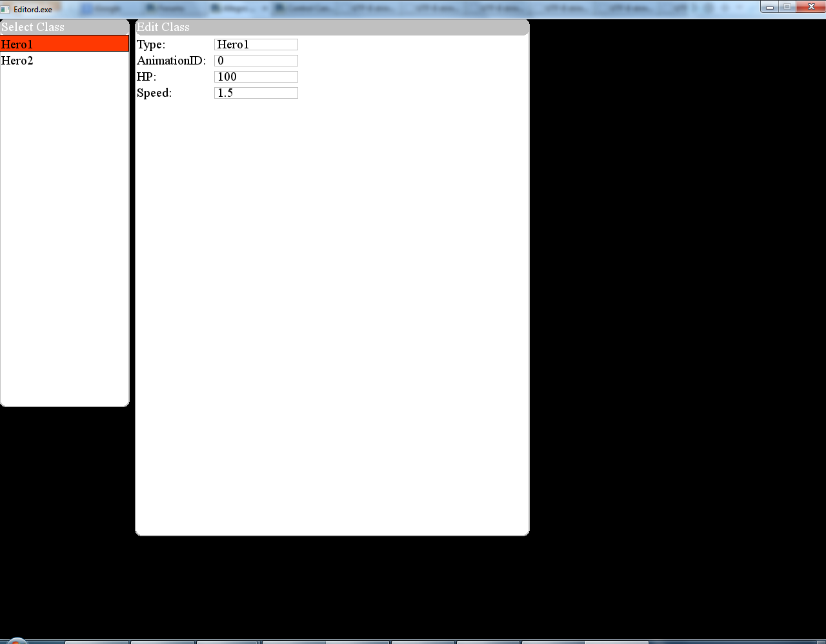
Task: Close the Editord.exe window
Action: point(811,7)
